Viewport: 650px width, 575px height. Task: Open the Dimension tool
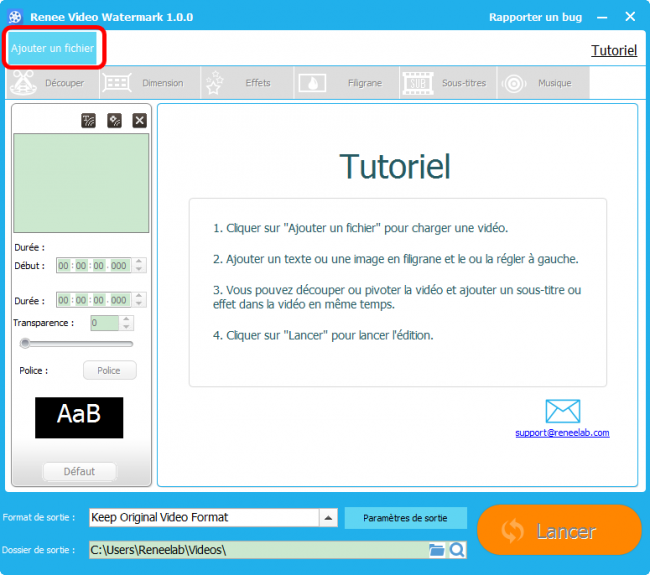(150, 83)
